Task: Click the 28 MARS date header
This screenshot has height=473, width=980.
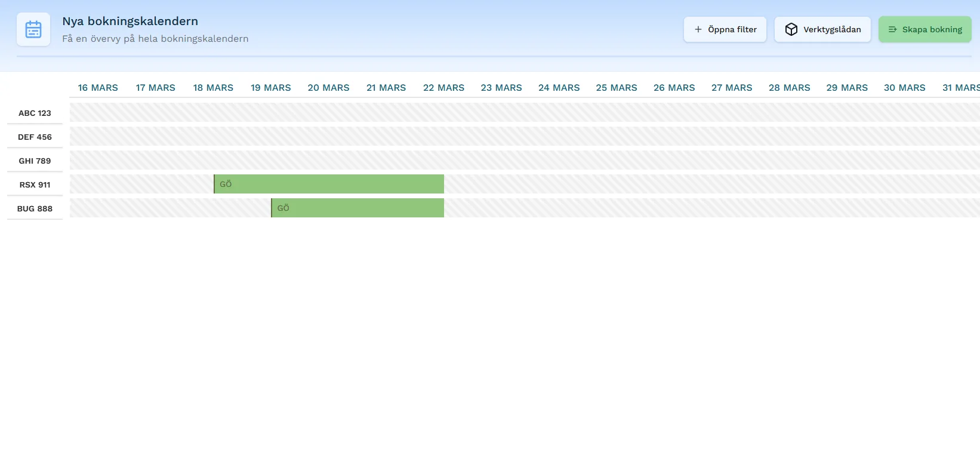Action: (789, 87)
